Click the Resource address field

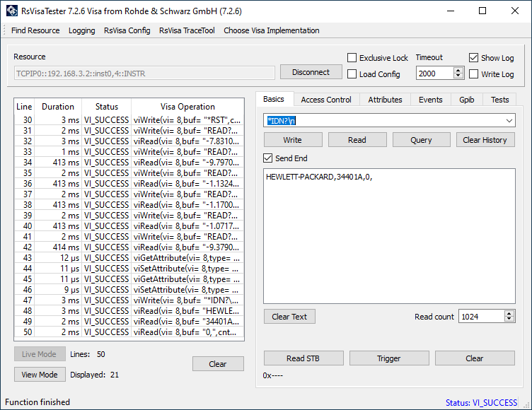click(x=144, y=74)
